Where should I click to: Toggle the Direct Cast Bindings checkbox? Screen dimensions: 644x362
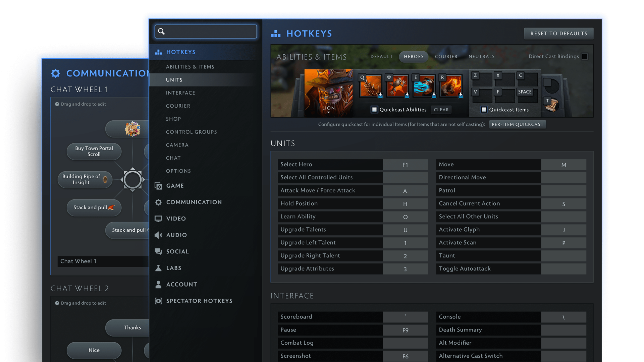point(585,56)
